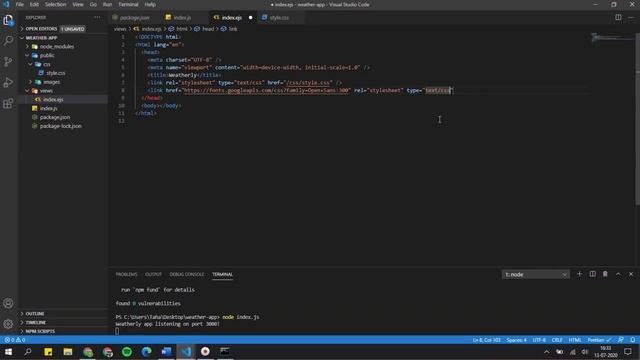Open Windows taskbar search
This screenshot has height=360, width=640.
[x=28, y=351]
